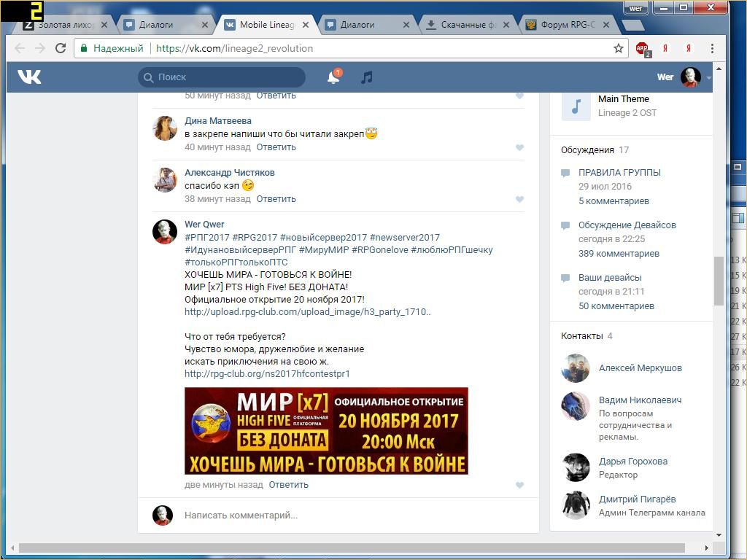Expand the Wer profile dropdown arrow
This screenshot has width=747, height=560.
coord(709,77)
